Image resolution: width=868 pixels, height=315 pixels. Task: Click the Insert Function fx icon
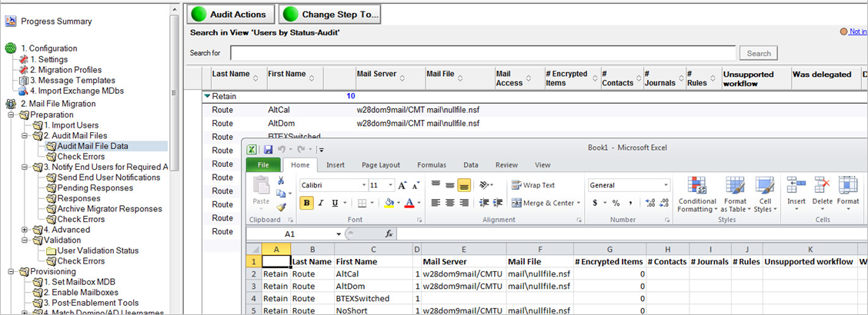coord(389,234)
